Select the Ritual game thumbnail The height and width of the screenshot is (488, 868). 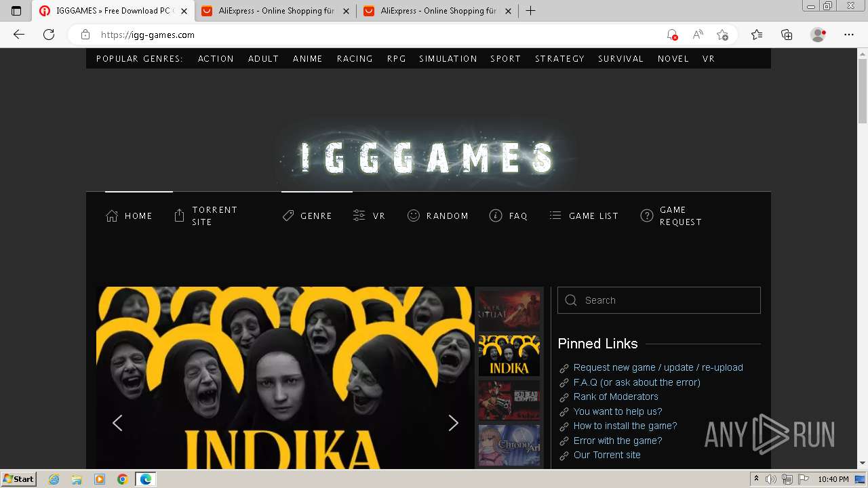click(x=509, y=310)
